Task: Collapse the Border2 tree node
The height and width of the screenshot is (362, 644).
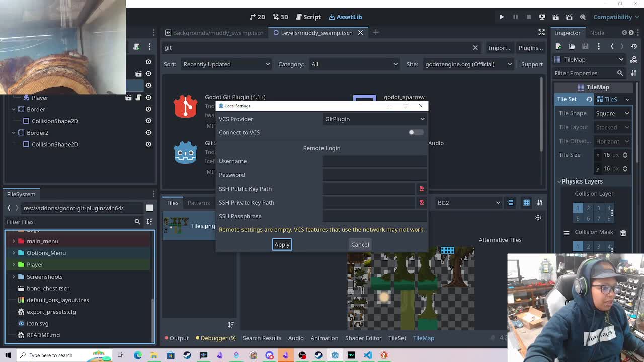Action: [14, 133]
